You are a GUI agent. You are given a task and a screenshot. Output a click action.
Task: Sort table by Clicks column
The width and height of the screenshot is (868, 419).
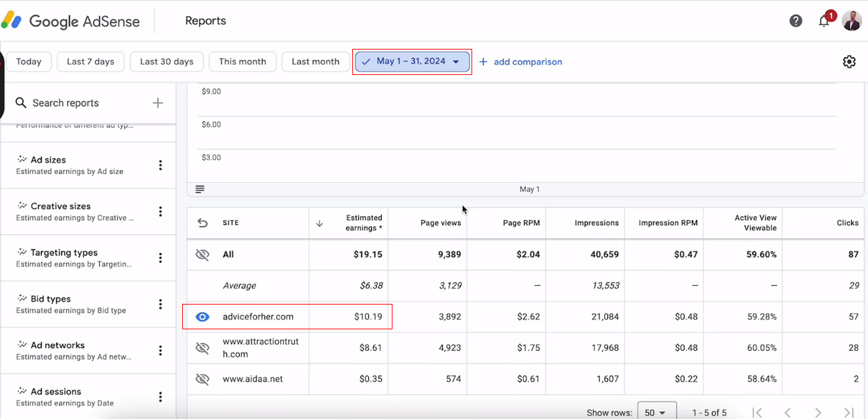click(x=848, y=223)
